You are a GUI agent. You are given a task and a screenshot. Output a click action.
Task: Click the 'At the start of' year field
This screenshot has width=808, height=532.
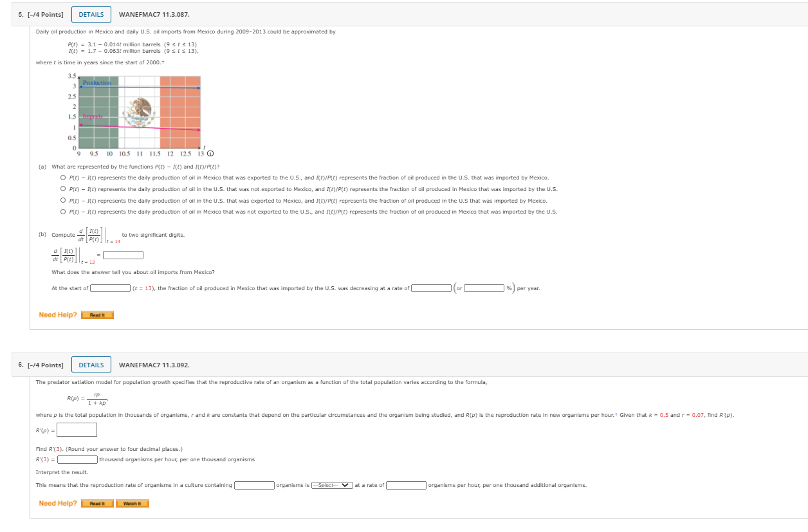(111, 288)
